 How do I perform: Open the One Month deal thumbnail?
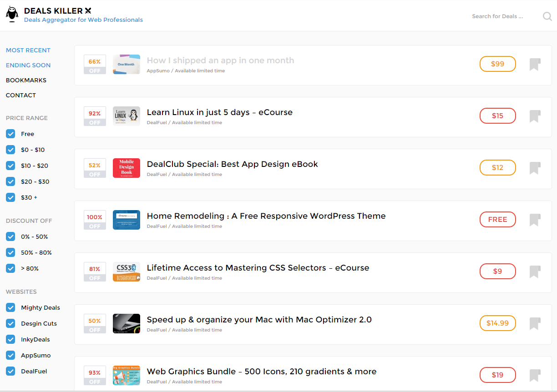coord(127,64)
